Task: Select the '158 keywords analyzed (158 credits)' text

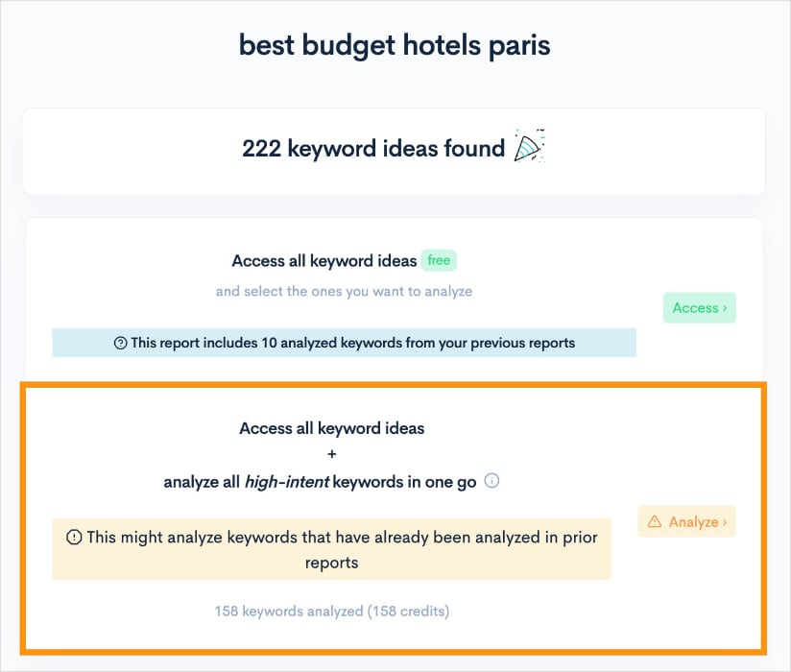Action: [x=331, y=611]
